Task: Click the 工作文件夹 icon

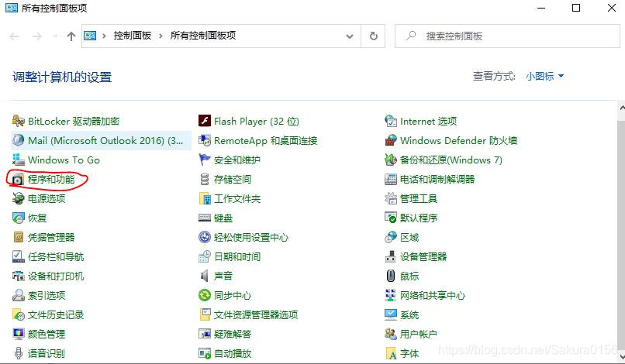Action: [205, 198]
